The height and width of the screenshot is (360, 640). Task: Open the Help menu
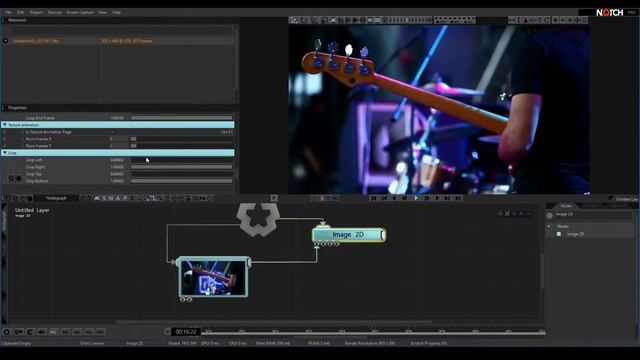116,12
